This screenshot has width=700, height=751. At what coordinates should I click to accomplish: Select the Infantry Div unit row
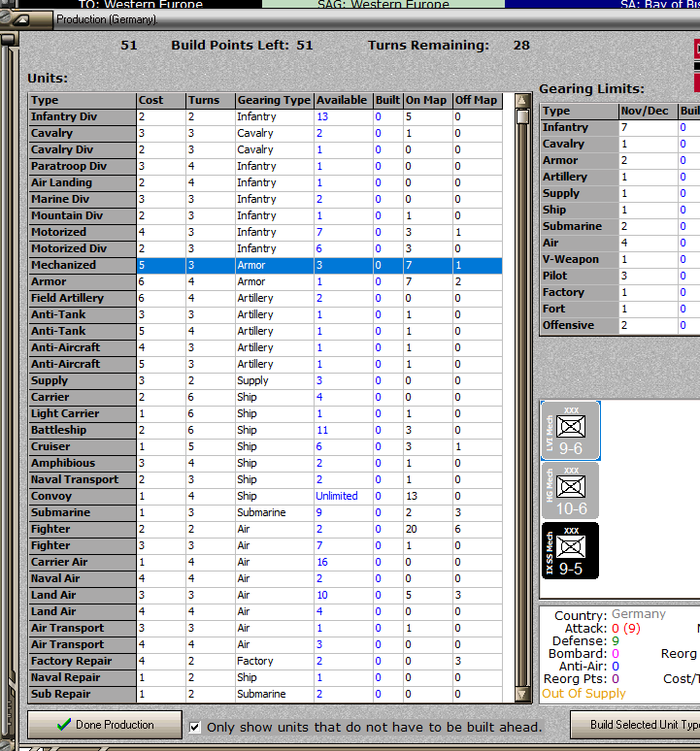point(265,116)
